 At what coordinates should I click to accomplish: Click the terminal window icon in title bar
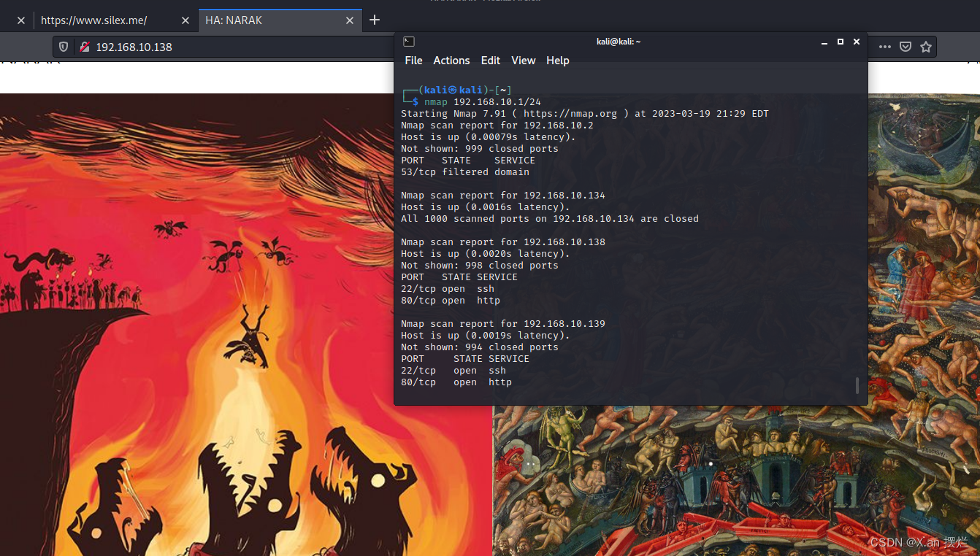(x=409, y=42)
